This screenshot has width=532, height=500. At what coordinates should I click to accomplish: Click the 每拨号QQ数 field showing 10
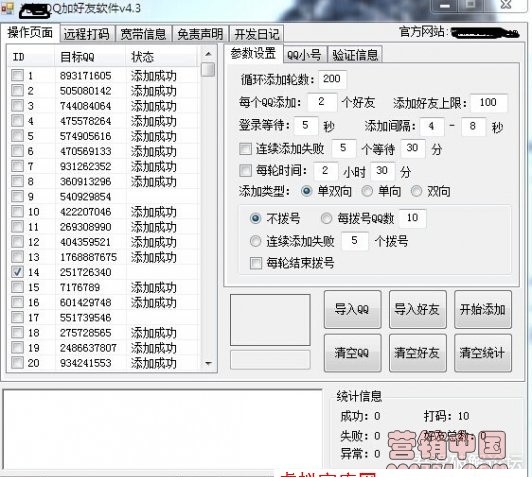pos(413,218)
